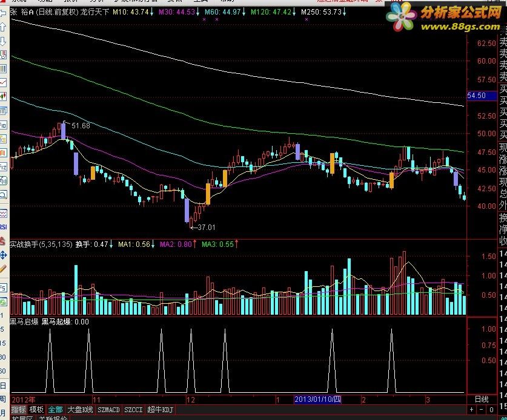Select the line chart icon
The image size is (507, 420).
pyautogui.click(x=3, y=83)
